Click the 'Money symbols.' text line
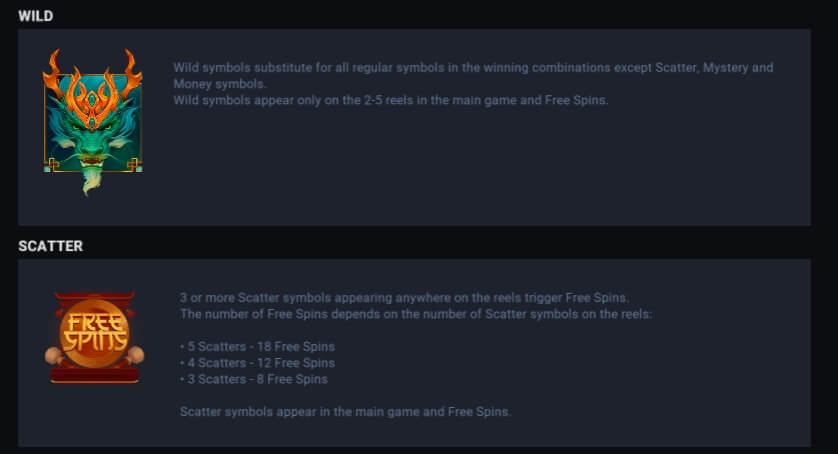Screen dimensions: 838x454 pos(220,84)
